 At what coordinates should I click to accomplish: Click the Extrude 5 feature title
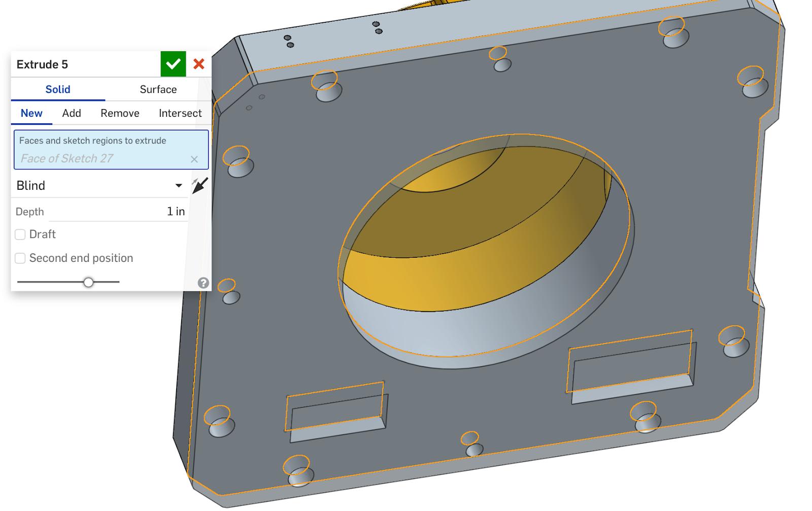pyautogui.click(x=42, y=64)
